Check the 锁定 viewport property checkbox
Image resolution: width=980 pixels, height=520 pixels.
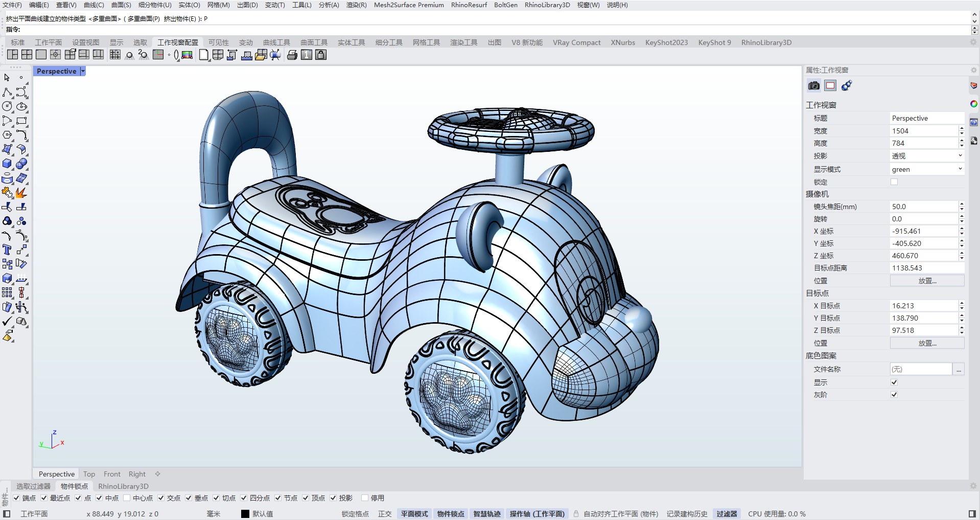(894, 182)
